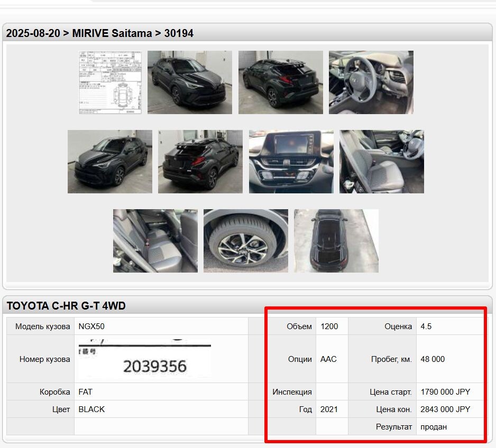The width and height of the screenshot is (496, 448).
Task: Click the Номер кузова label
Action: click(x=44, y=359)
